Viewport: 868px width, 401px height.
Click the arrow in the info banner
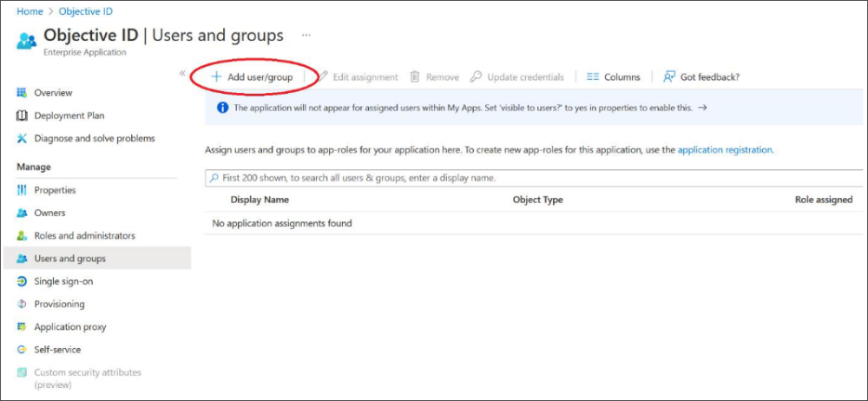pyautogui.click(x=702, y=108)
